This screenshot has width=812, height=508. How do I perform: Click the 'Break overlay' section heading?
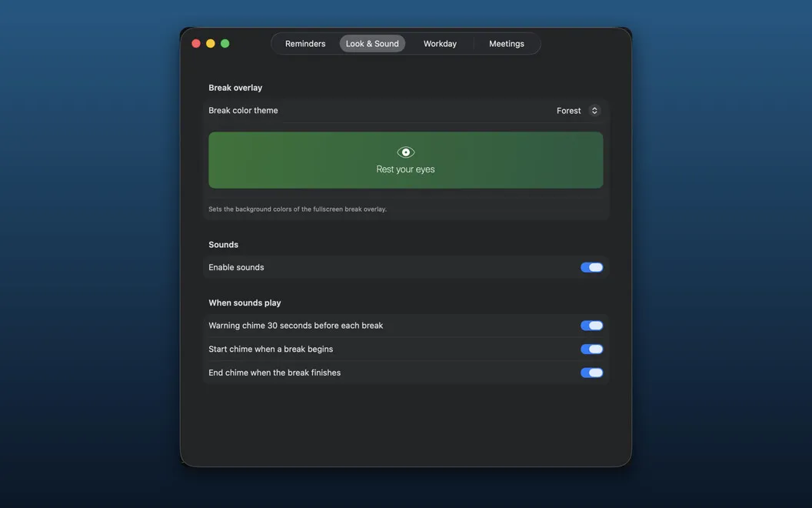[x=235, y=88]
